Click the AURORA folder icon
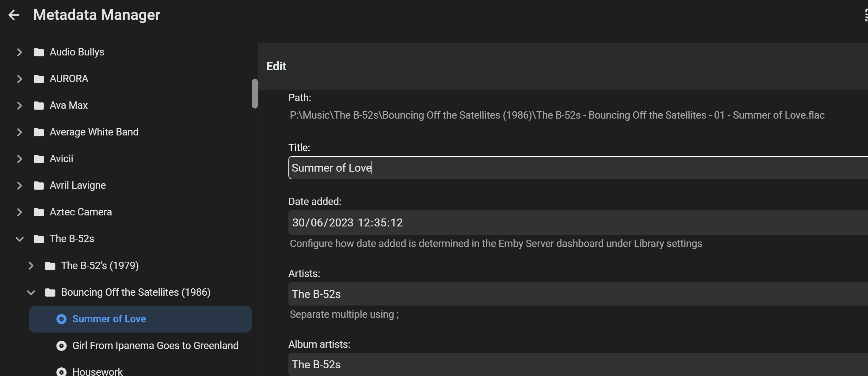868x376 pixels. point(39,79)
